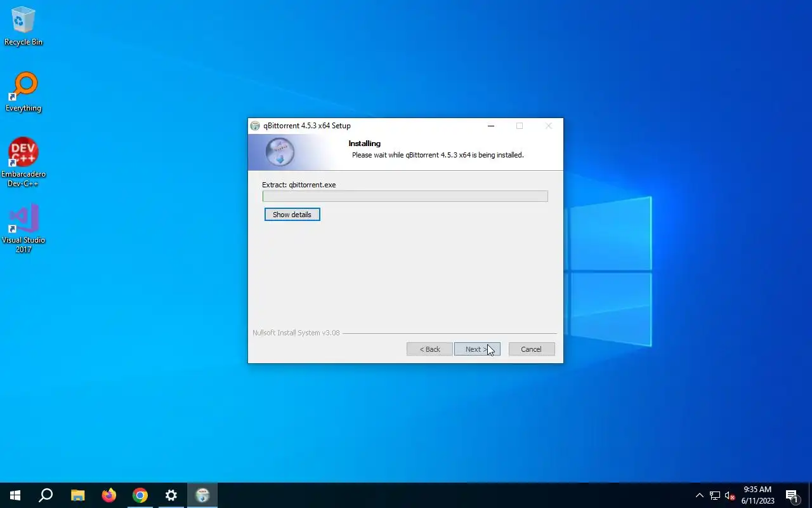Minimize the qBittorrent Setup window
The width and height of the screenshot is (812, 508).
(x=490, y=126)
